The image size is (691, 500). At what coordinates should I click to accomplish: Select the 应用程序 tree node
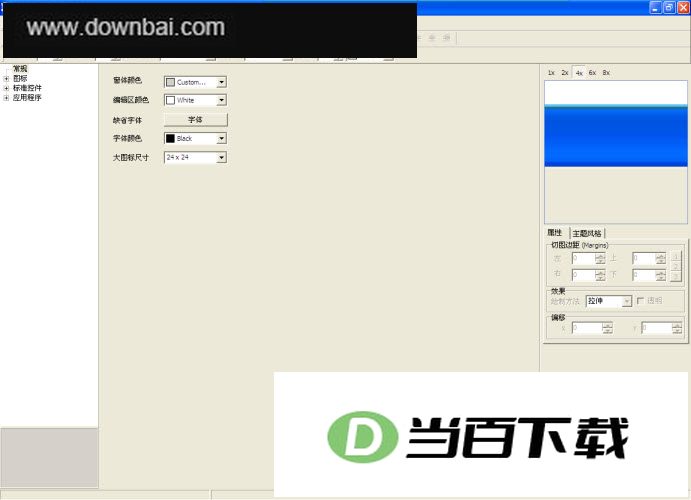click(27, 98)
